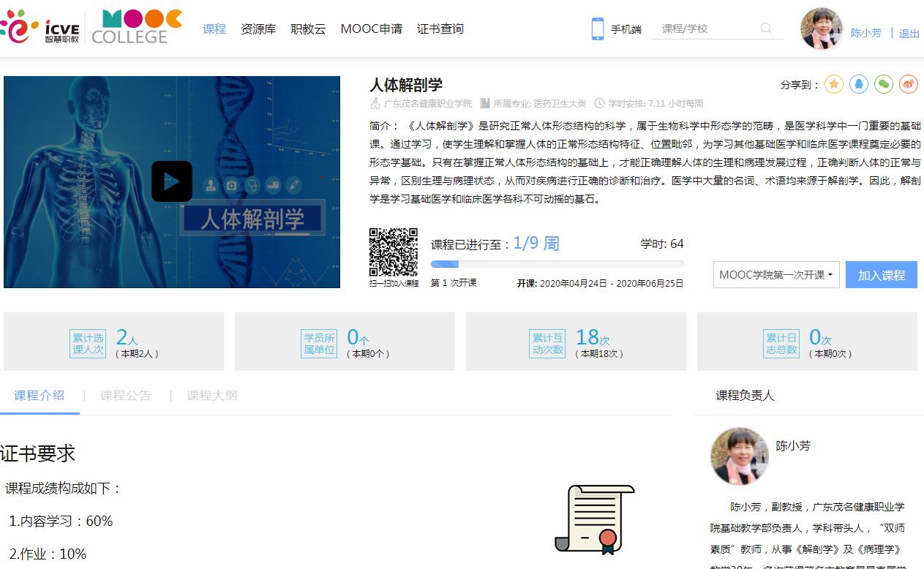Click the ICVE 智慧职教 logo
924x569 pixels.
point(40,28)
